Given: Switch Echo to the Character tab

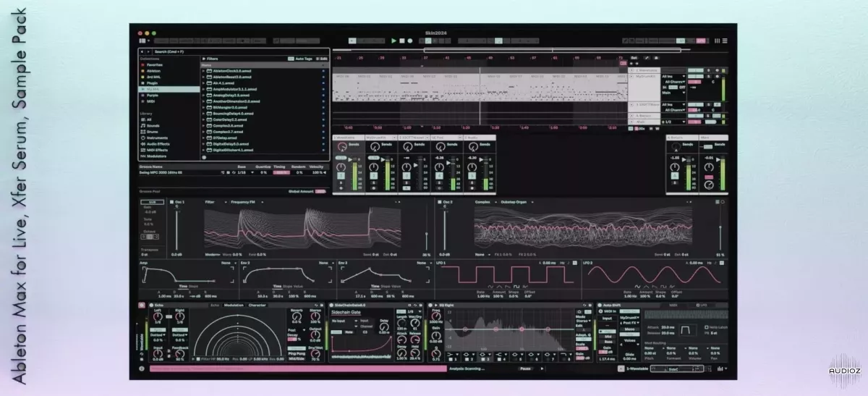Looking at the screenshot, I should 258,305.
